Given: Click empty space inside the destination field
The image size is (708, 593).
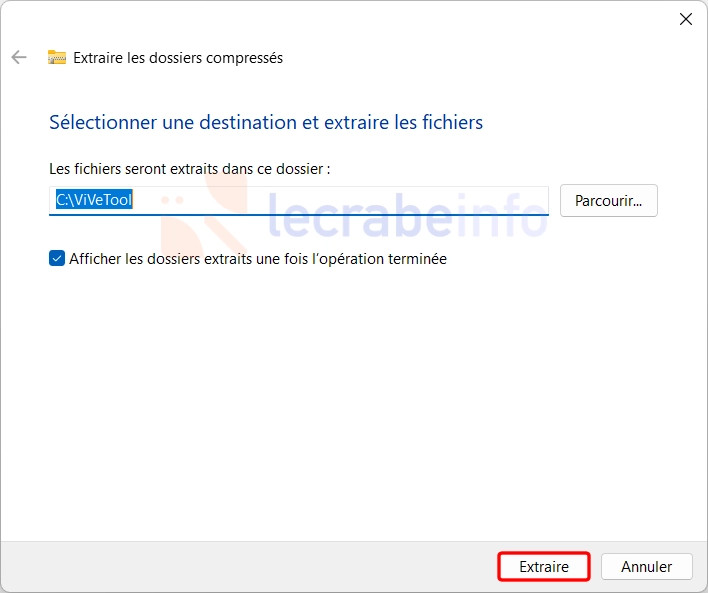Looking at the screenshot, I should pyautogui.click(x=339, y=200).
